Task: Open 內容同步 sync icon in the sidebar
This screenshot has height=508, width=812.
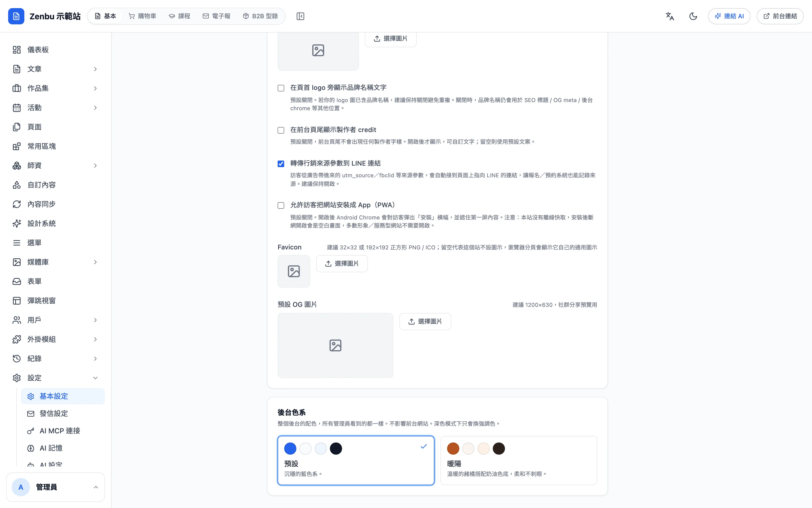Action: coord(17,204)
